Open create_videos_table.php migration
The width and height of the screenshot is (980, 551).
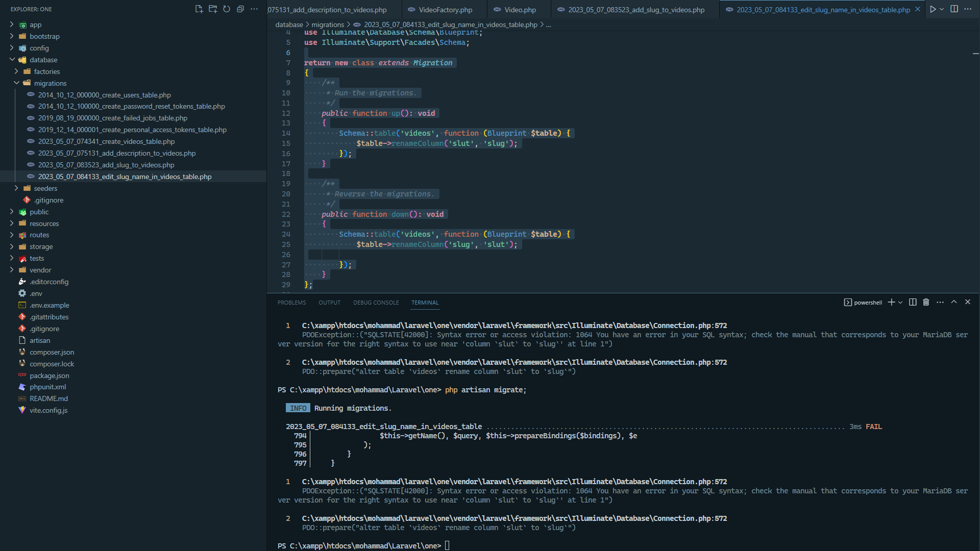106,141
